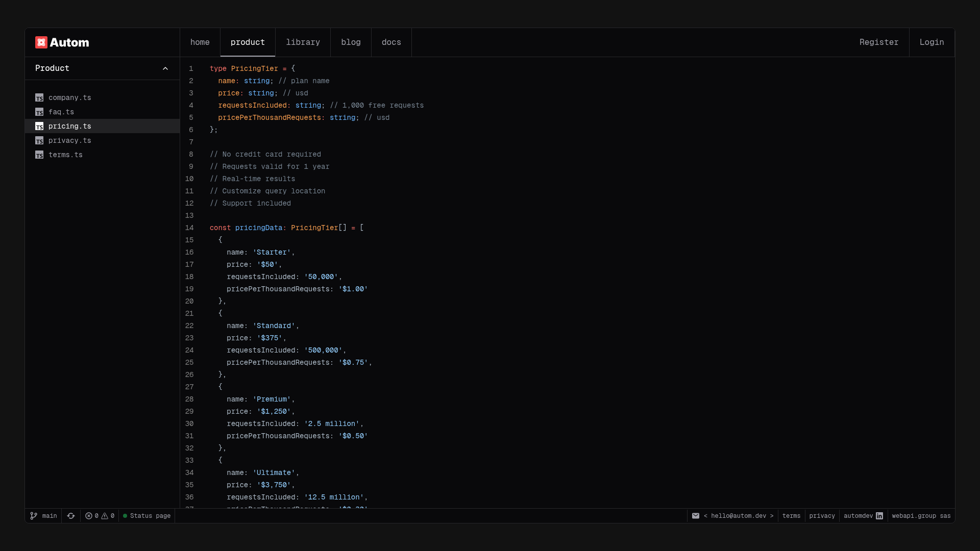Click the Login button
The width and height of the screenshot is (980, 551).
pyautogui.click(x=932, y=42)
